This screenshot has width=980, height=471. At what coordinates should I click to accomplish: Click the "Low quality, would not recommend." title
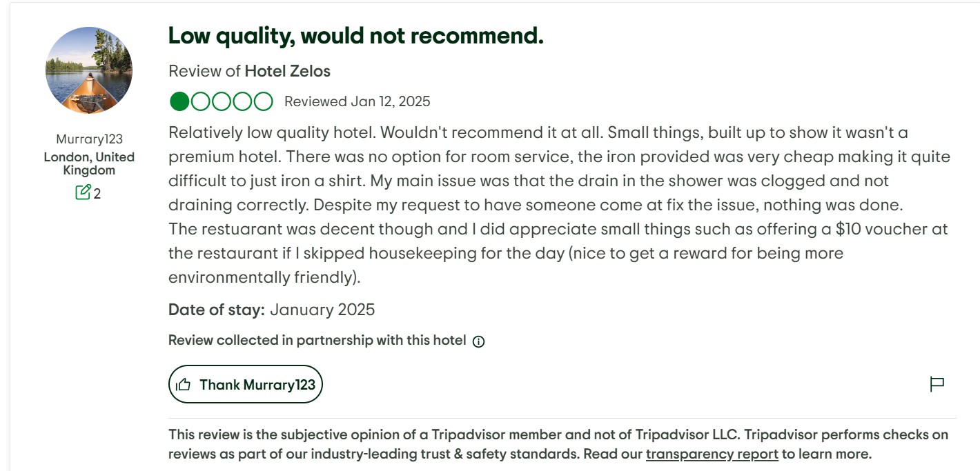pos(356,36)
